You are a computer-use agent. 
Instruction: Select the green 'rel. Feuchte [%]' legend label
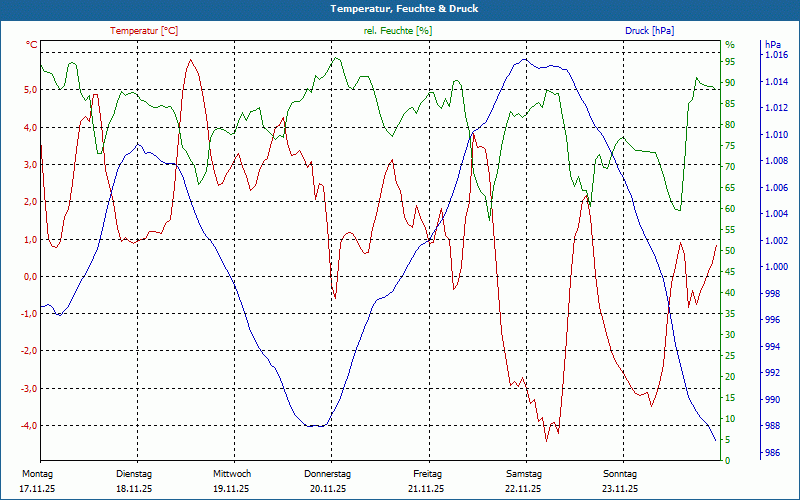[398, 31]
